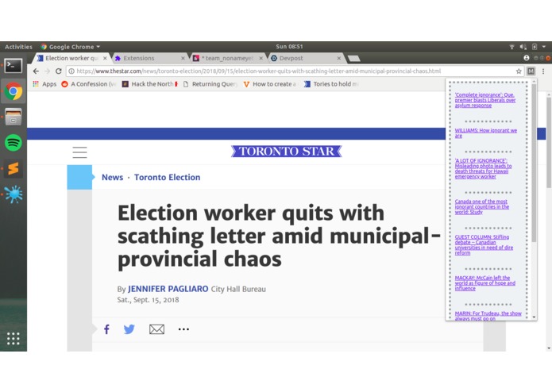Bookmark this page with the star icon

(519, 71)
